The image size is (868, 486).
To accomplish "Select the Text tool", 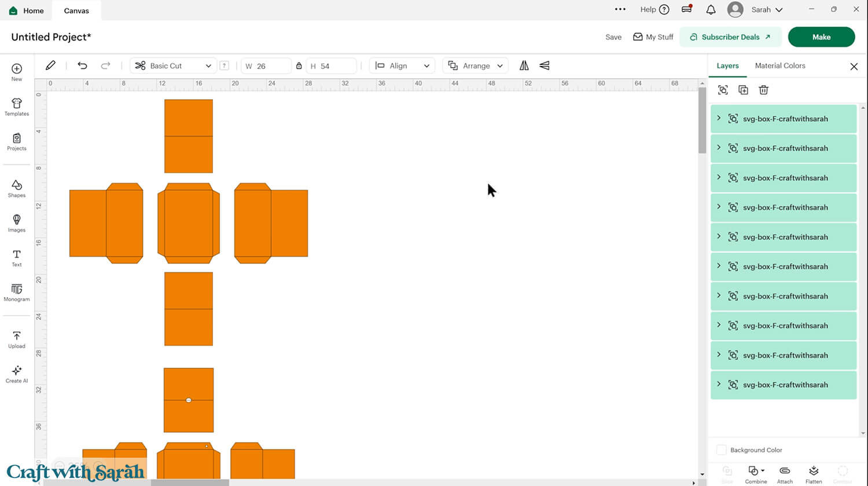I will 17,258.
